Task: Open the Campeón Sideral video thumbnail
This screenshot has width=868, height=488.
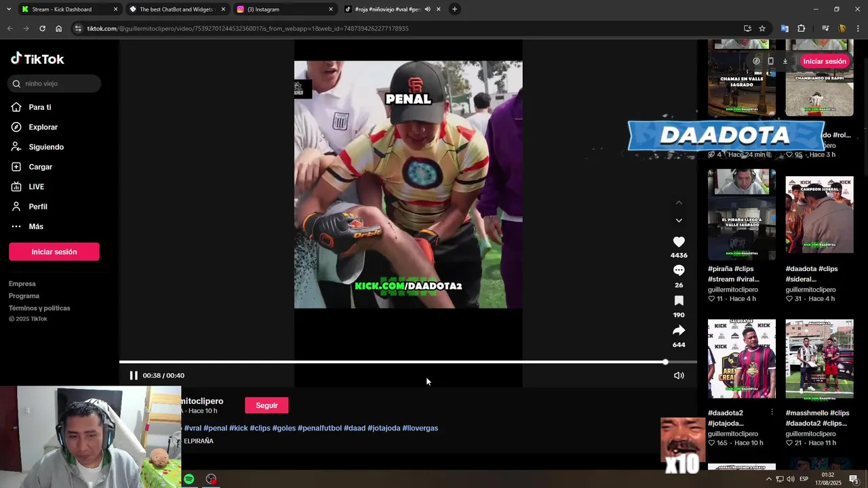Action: 819,214
